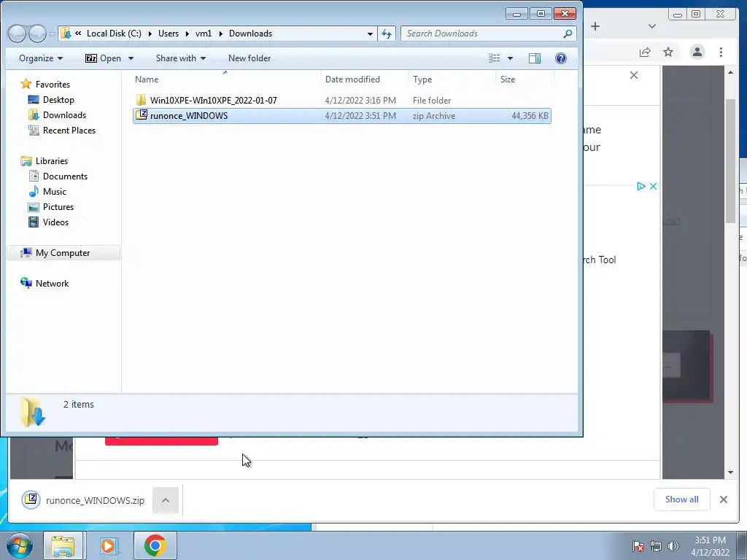Click the refresh icon beside address bar
The height and width of the screenshot is (560, 747).
pos(387,34)
